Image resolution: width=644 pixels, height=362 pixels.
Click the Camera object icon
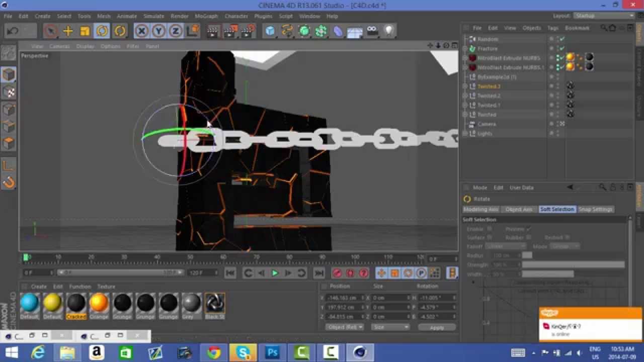(x=372, y=31)
